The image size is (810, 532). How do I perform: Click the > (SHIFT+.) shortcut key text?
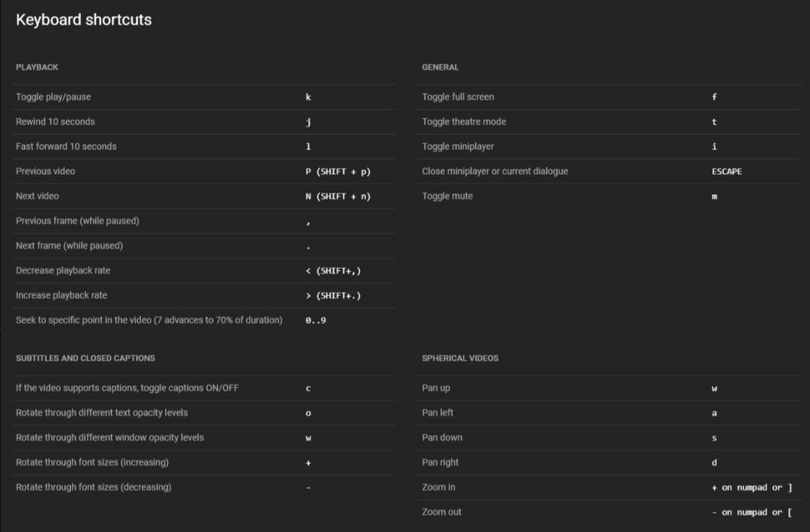point(333,295)
